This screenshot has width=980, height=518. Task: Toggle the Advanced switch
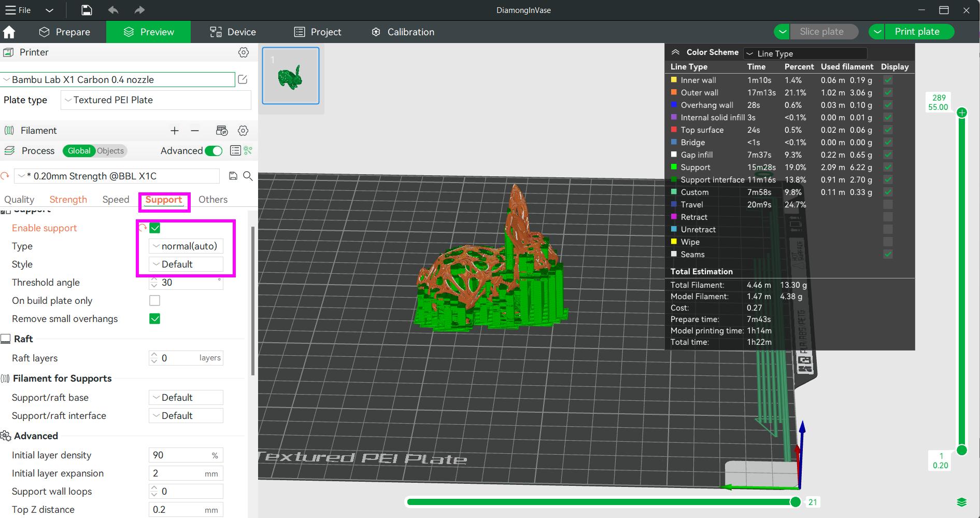tap(214, 151)
